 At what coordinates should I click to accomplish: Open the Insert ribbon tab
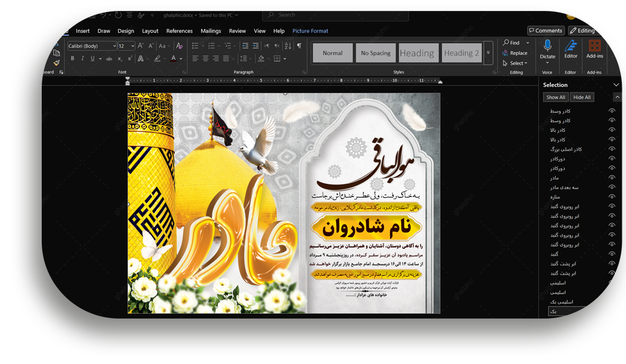82,31
